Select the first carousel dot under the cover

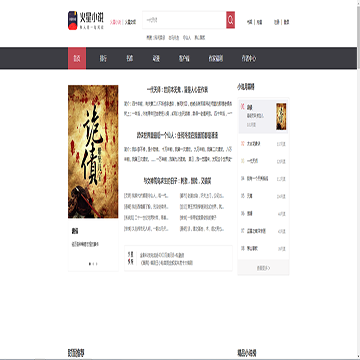pos(90,264)
